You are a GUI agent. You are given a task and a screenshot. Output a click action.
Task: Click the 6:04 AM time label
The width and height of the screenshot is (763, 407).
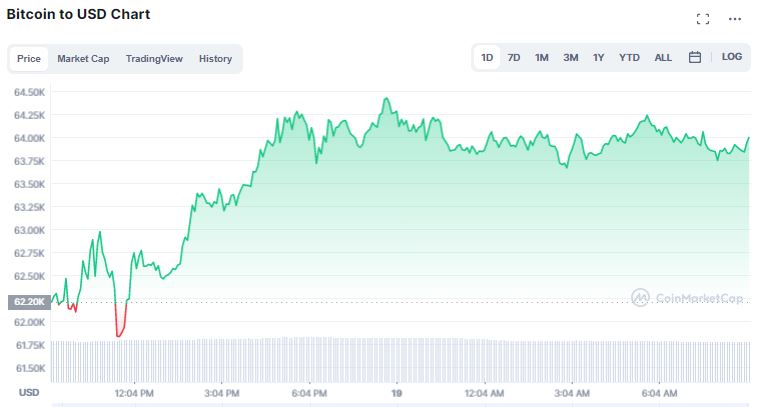(659, 393)
